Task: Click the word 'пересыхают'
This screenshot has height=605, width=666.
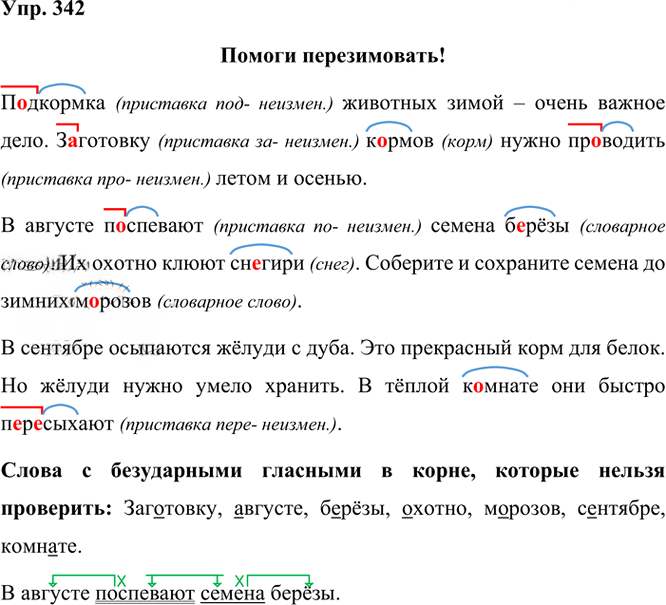Action: coord(57,424)
